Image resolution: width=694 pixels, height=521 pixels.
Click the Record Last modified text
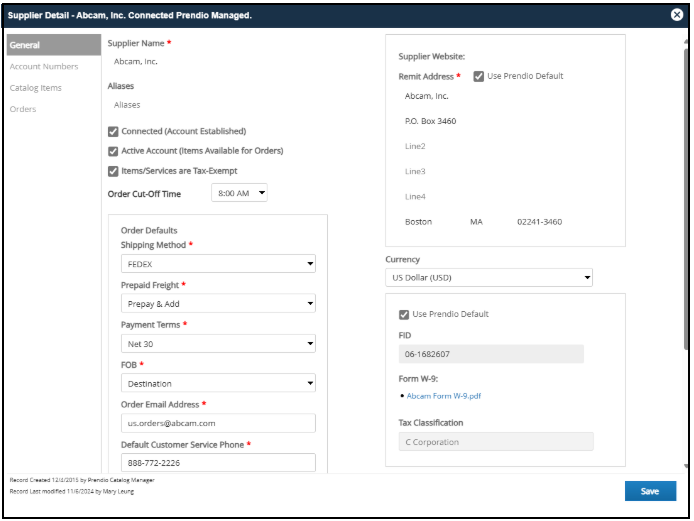coord(72,491)
